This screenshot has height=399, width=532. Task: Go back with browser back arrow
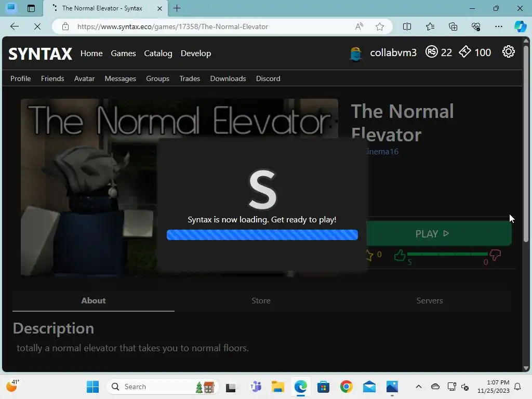(14, 26)
